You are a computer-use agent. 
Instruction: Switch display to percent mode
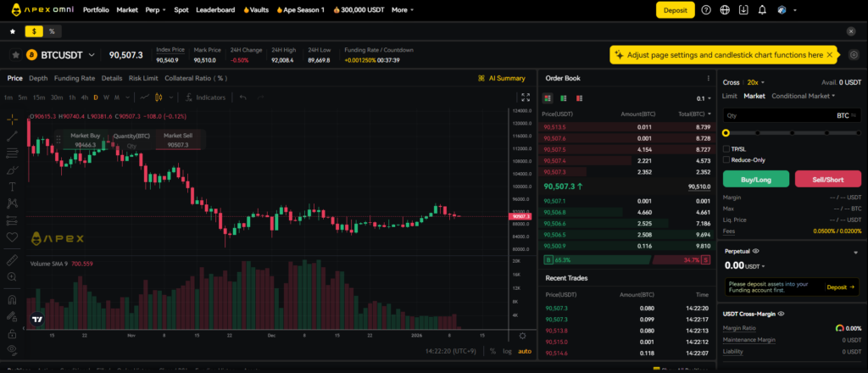coord(52,31)
